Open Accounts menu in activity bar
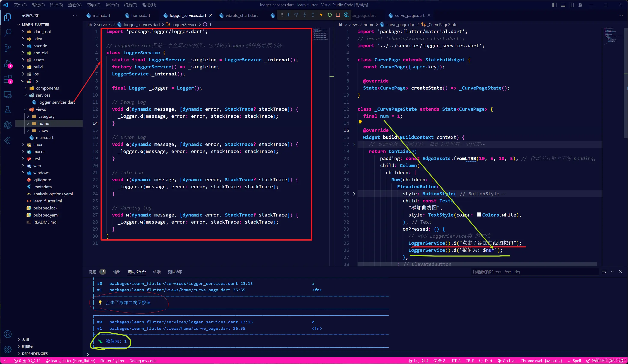Screen dimensions: 628x364 [x=8, y=334]
